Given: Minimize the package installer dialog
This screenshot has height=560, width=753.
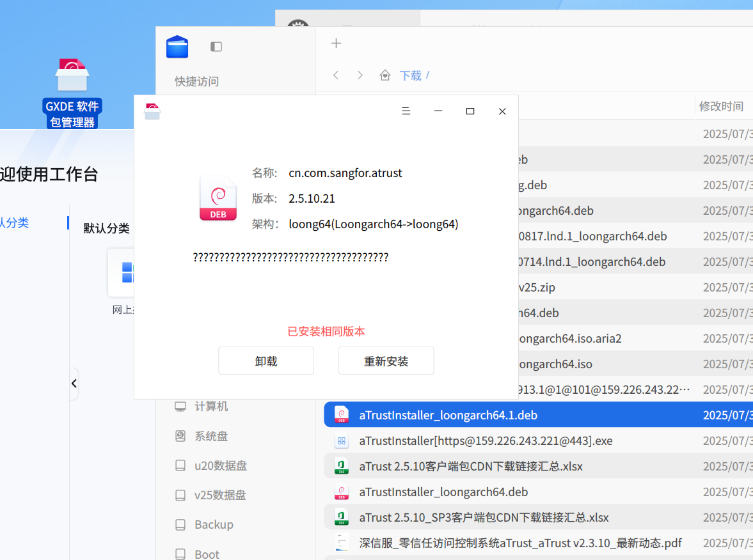Looking at the screenshot, I should click(438, 111).
